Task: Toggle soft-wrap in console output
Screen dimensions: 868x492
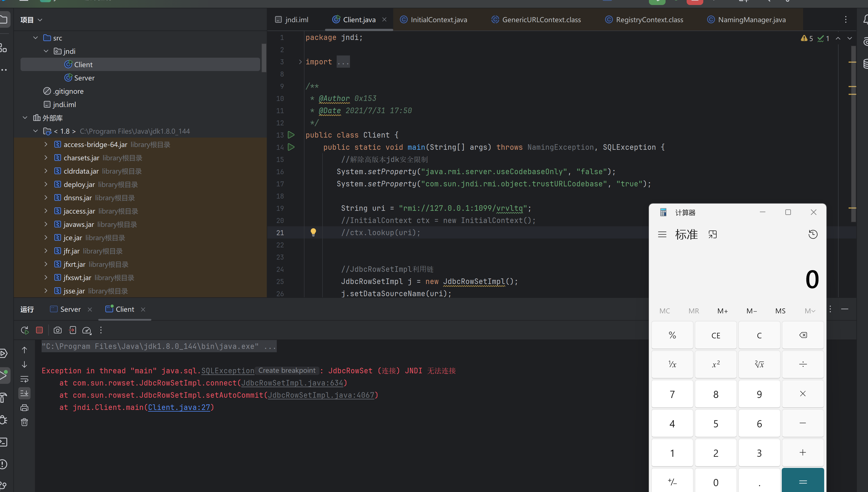Action: click(x=24, y=379)
